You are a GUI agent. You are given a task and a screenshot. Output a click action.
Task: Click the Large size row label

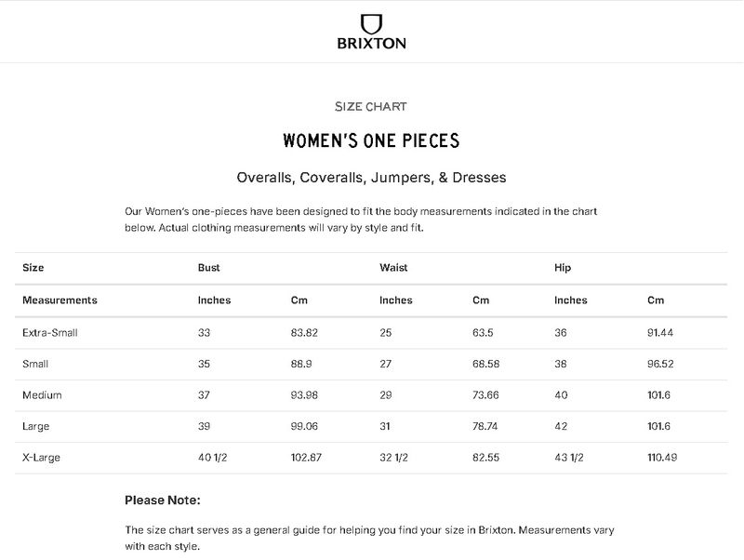tap(36, 426)
